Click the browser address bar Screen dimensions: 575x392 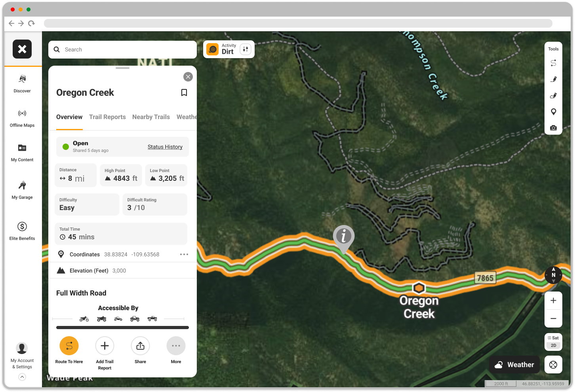point(298,23)
